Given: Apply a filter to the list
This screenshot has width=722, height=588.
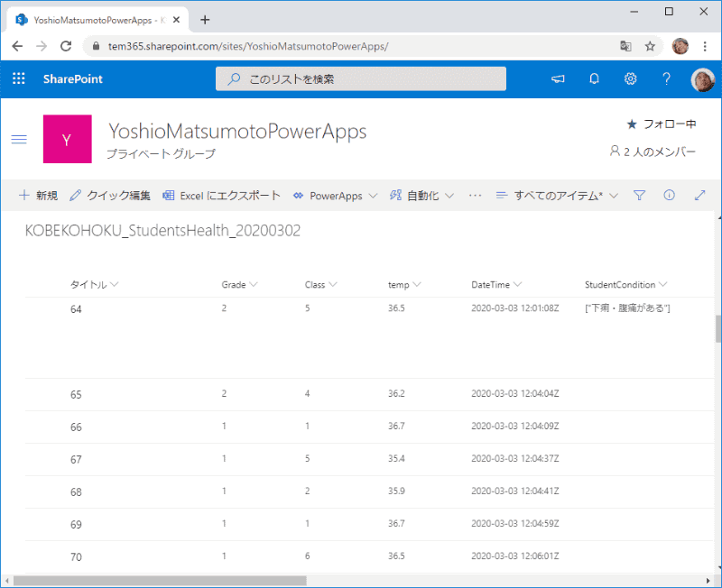Looking at the screenshot, I should (x=639, y=195).
